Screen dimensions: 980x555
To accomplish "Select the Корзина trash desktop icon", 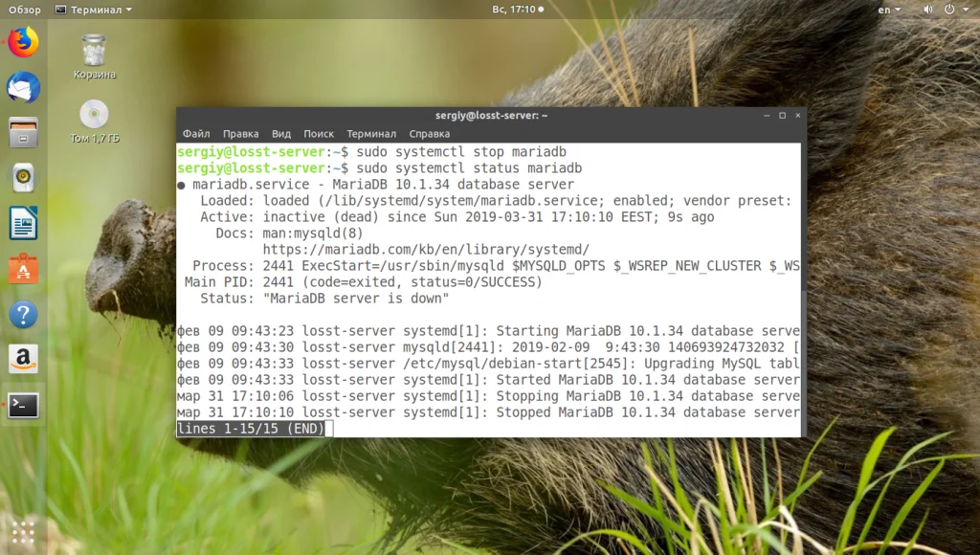I will pyautogui.click(x=94, y=57).
